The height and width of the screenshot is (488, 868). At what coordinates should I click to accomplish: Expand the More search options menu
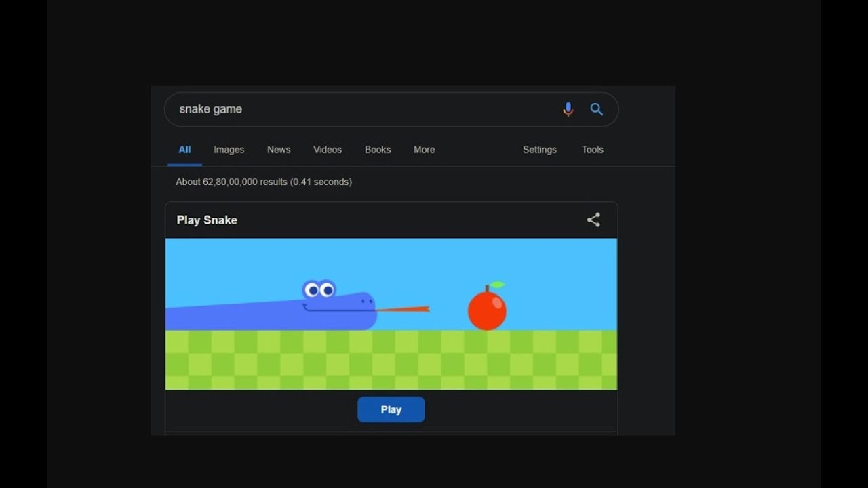click(425, 150)
